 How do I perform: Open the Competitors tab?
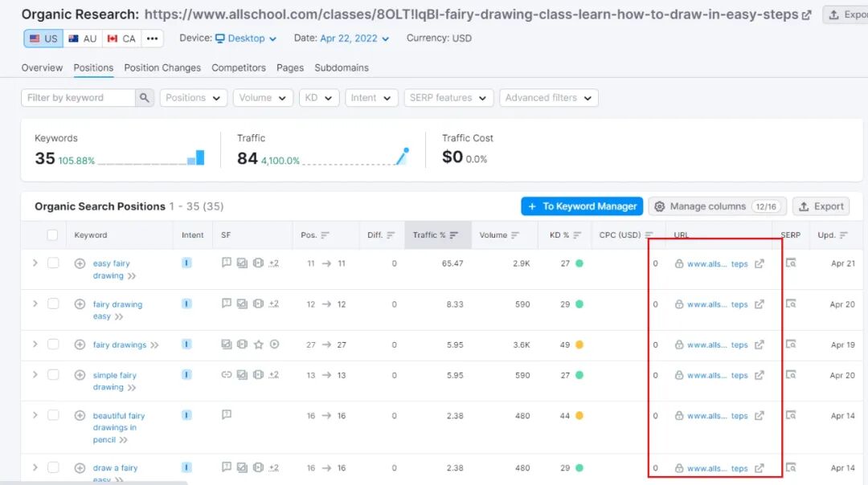click(x=239, y=68)
